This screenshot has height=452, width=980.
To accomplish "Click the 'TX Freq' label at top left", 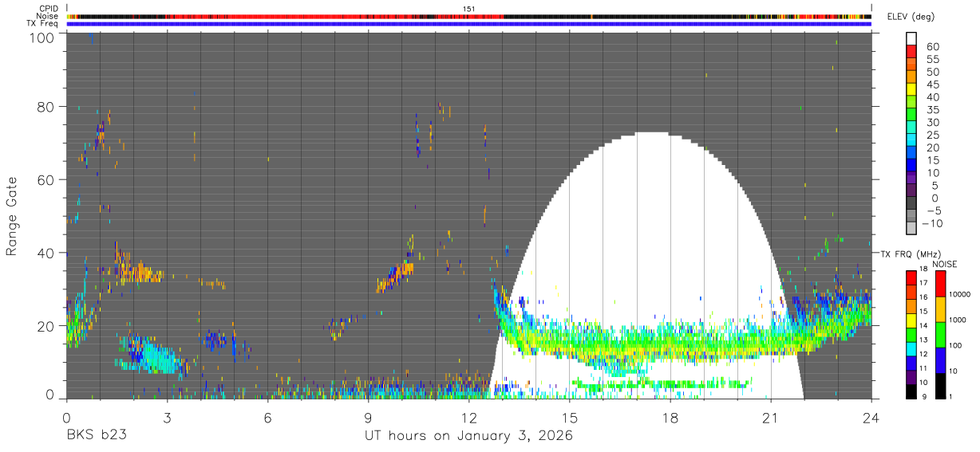I will click(42, 23).
